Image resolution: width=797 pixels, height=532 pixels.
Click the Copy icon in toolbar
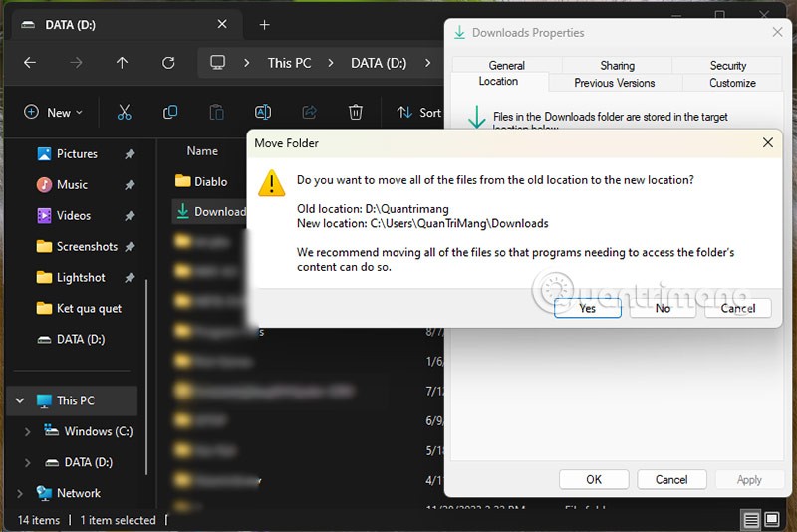[x=170, y=113]
